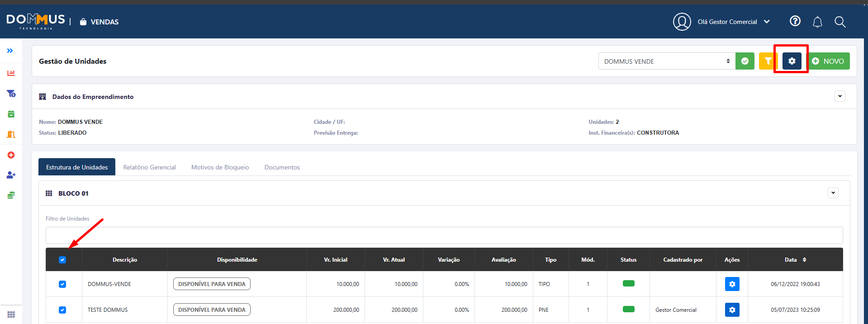Viewport: 868px width, 324px height.
Task: Toggle the select-all checkbox in table header
Action: click(62, 260)
